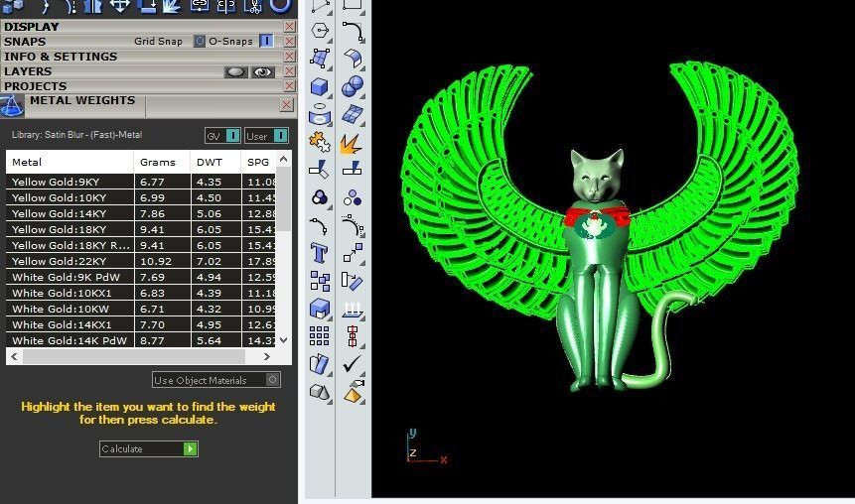The height and width of the screenshot is (504, 855).
Task: Click the table scroll down arrow
Action: click(x=284, y=340)
